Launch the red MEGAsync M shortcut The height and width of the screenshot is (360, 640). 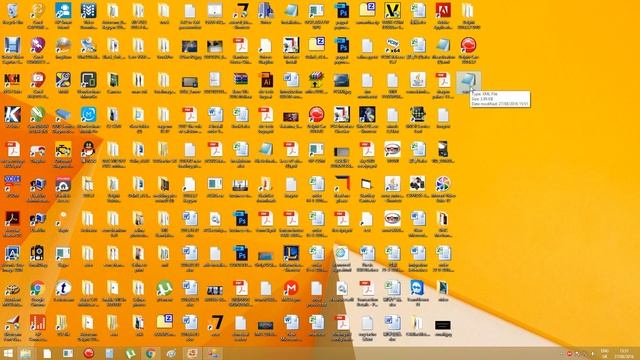[291, 289]
